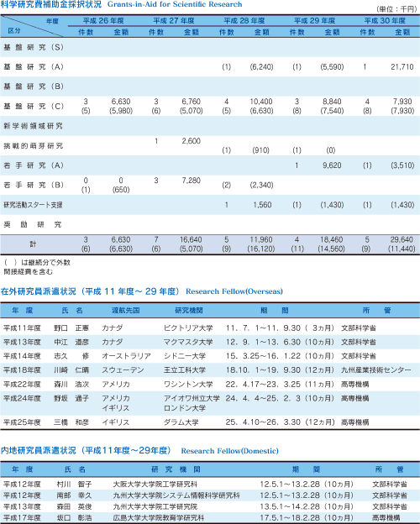Screen dimensions: 420x524
Task: Click the ビクトリア大学 entry
Action: tap(188, 328)
